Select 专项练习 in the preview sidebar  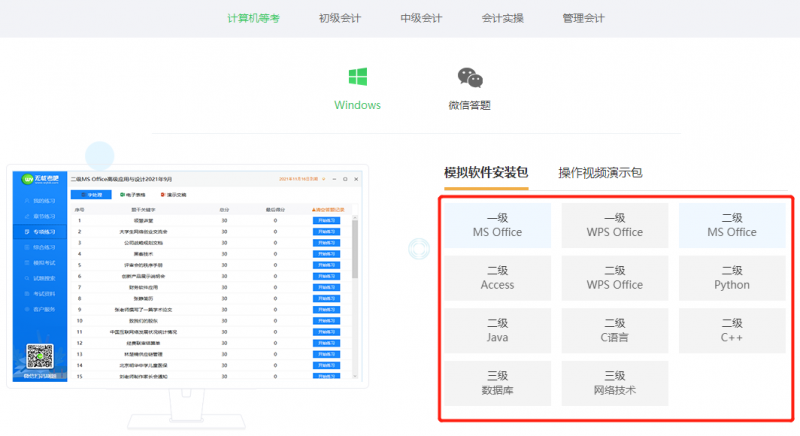(x=40, y=232)
